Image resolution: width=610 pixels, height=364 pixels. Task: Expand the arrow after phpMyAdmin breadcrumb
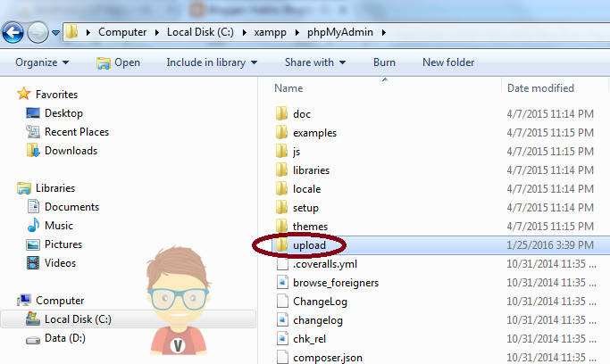coord(383,33)
